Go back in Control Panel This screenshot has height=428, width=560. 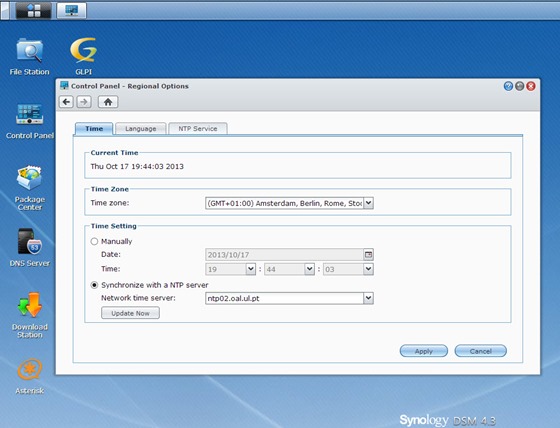click(x=66, y=102)
